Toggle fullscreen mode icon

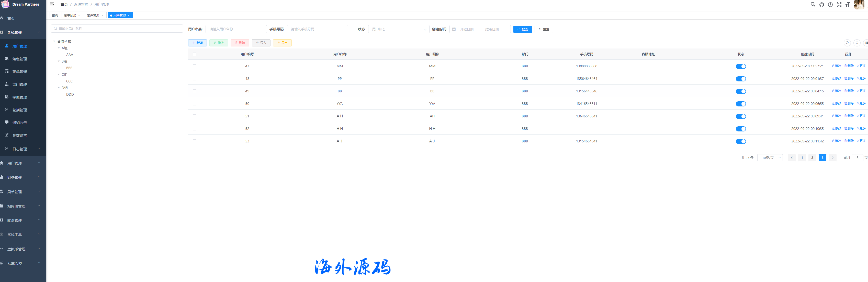(x=839, y=5)
